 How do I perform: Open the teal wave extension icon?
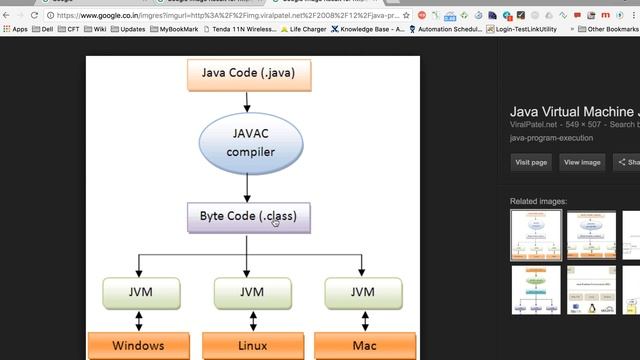(x=563, y=16)
